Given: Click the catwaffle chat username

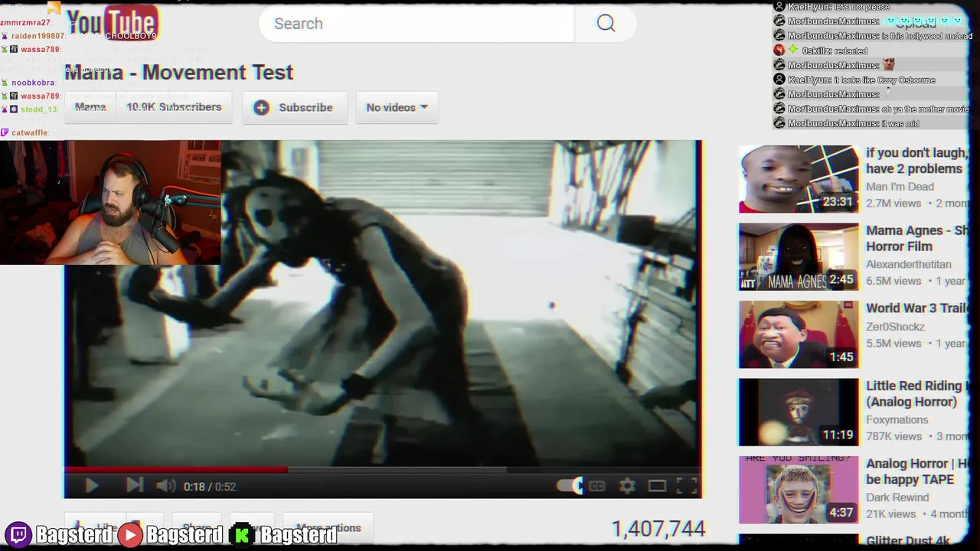Looking at the screenshot, I should tap(29, 133).
